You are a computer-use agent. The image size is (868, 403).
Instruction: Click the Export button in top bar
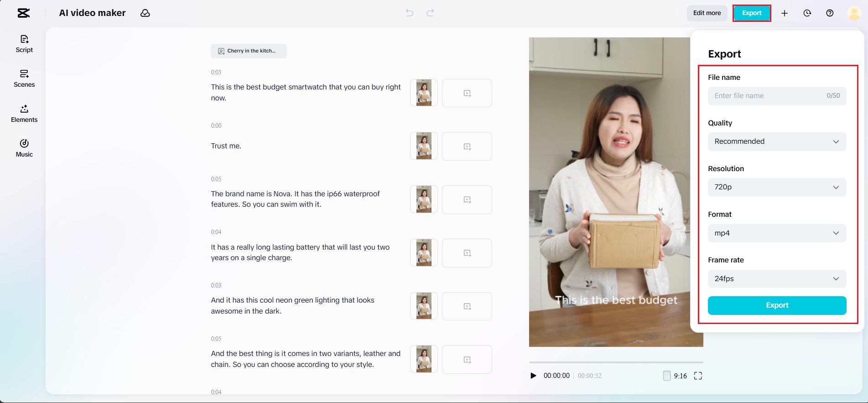click(752, 13)
